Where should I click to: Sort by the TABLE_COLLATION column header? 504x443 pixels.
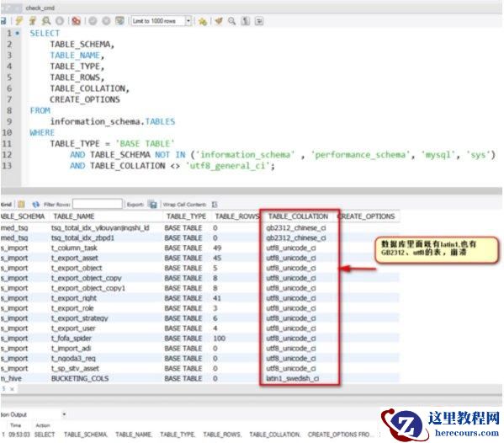(299, 216)
